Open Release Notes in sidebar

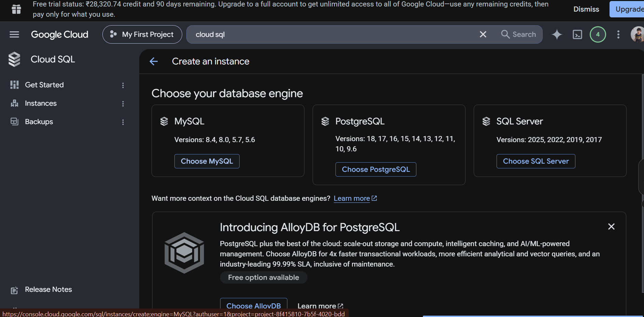pyautogui.click(x=48, y=289)
